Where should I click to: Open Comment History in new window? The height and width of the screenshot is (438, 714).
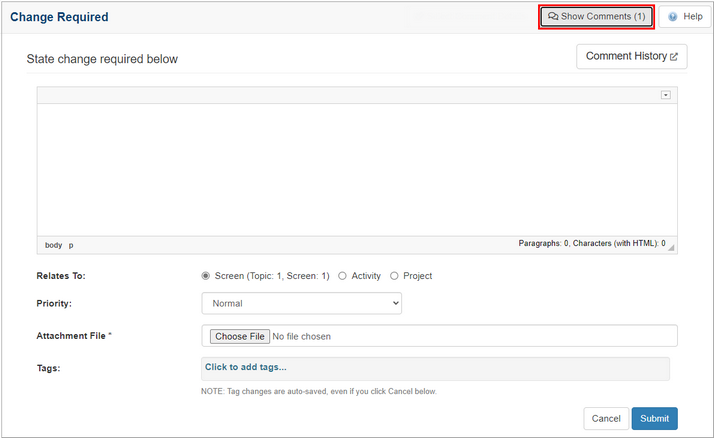click(x=631, y=57)
